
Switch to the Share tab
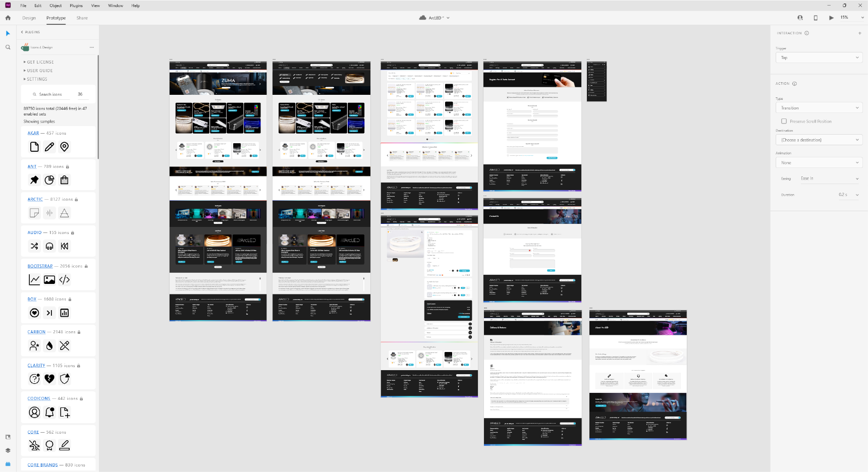[x=82, y=18]
